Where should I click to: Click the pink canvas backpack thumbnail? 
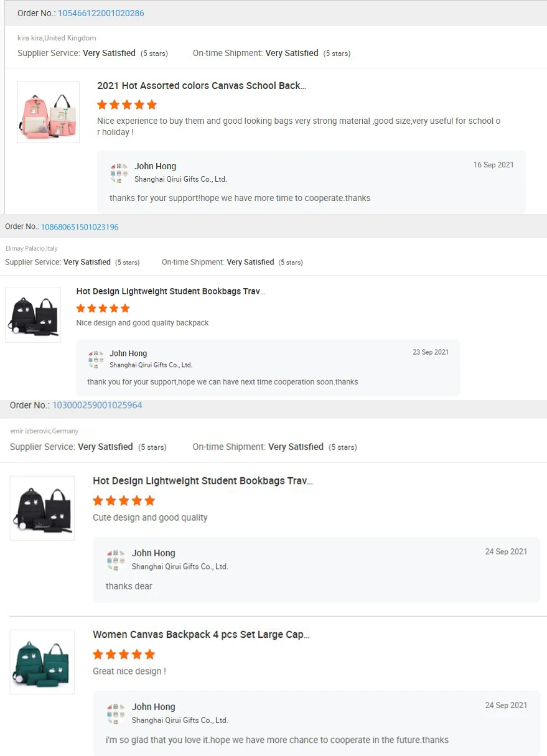click(x=49, y=112)
